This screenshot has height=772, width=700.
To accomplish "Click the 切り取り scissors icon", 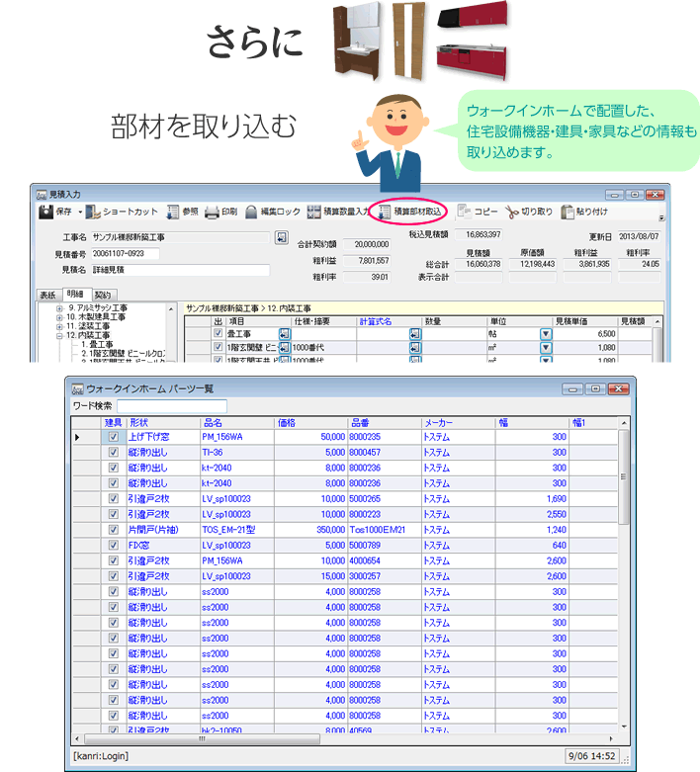I will coord(512,213).
